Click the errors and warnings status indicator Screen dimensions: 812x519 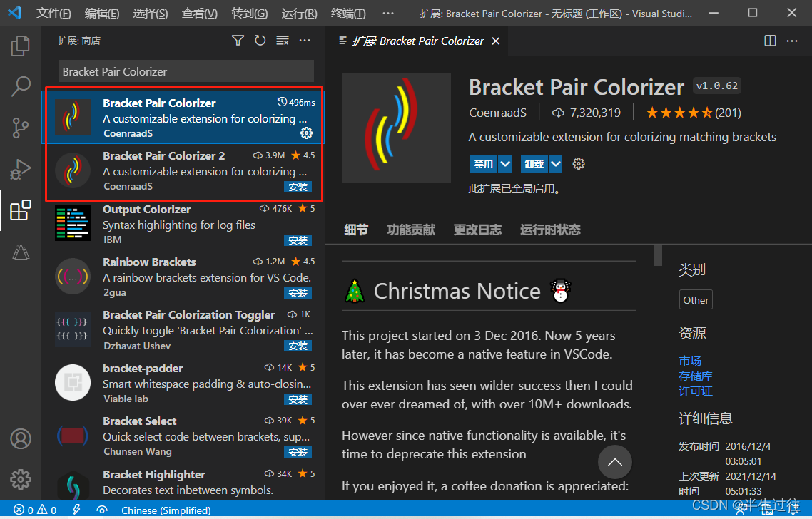coord(35,510)
